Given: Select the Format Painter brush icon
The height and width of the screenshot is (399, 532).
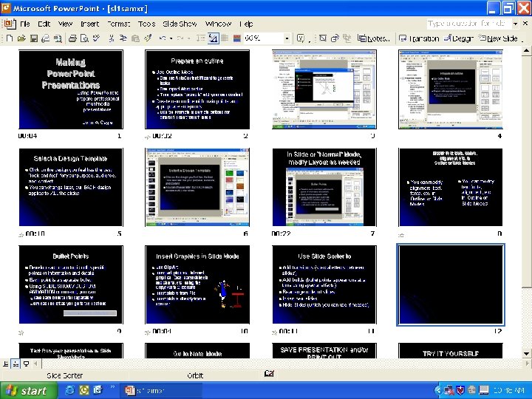Looking at the screenshot, I should [x=148, y=38].
